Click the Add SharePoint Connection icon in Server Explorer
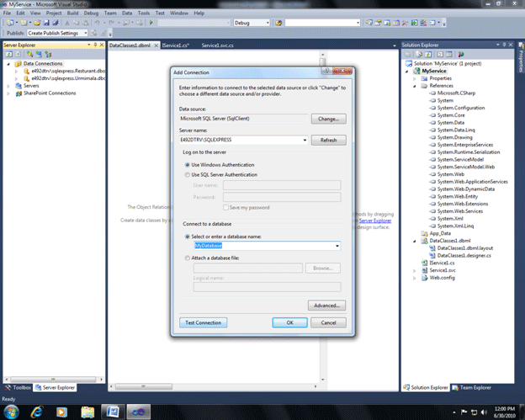This screenshot has width=525, height=420. click(48, 54)
